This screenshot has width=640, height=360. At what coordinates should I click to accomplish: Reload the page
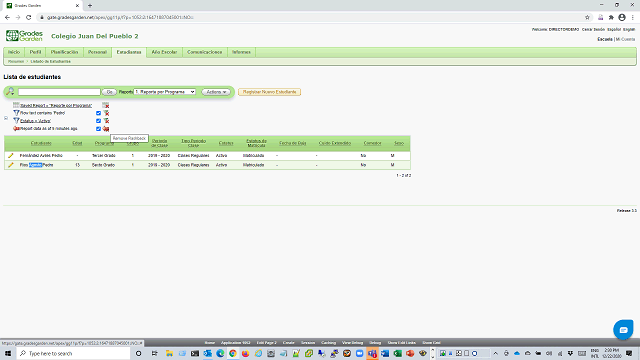pos(29,18)
